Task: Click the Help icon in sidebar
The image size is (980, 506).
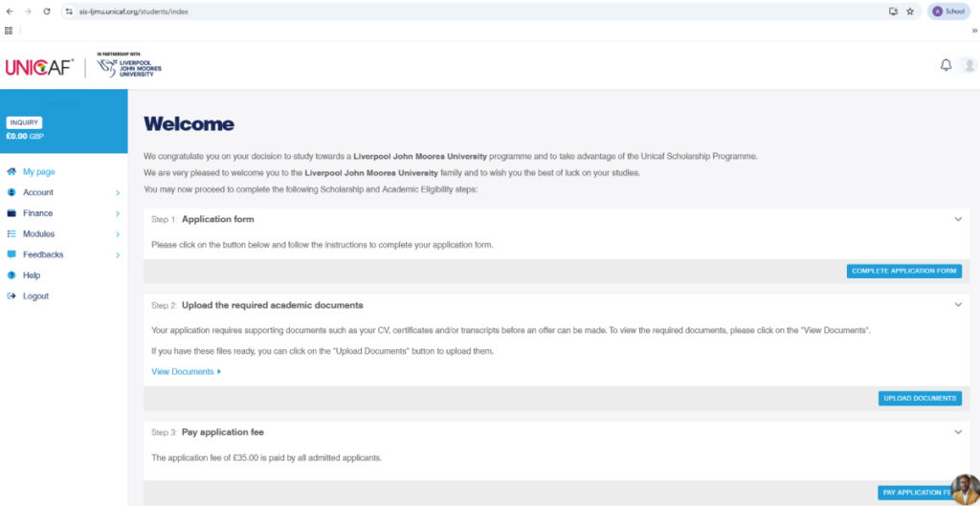Action: [x=11, y=275]
